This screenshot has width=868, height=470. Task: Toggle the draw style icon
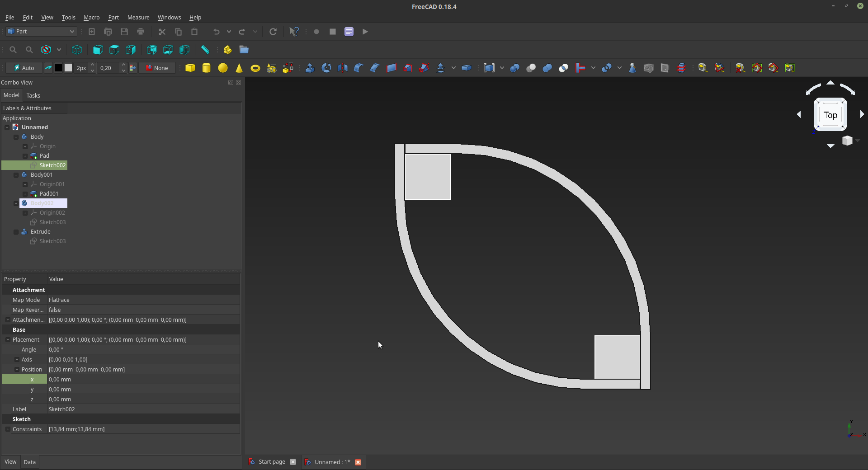pos(46,50)
